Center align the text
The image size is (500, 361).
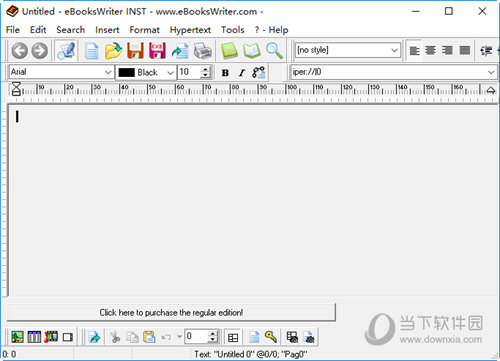pyautogui.click(x=431, y=51)
